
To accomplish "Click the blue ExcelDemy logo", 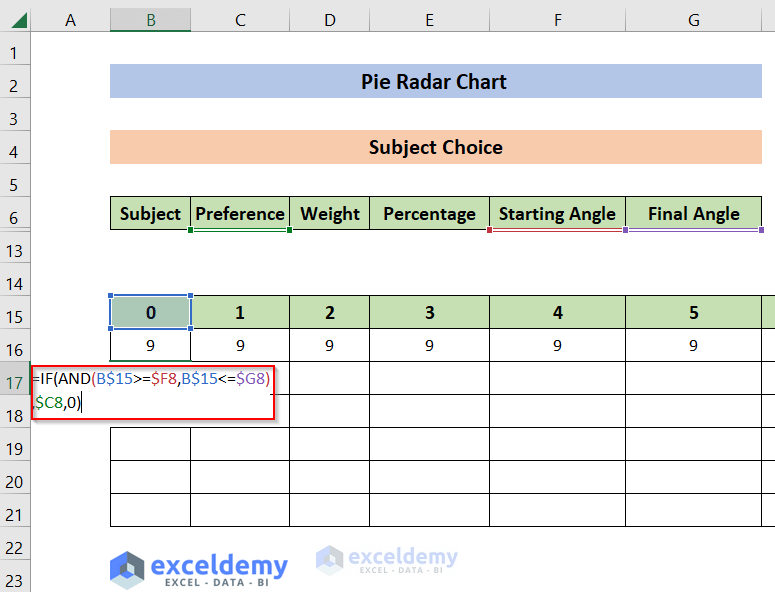I will pyautogui.click(x=198, y=568).
